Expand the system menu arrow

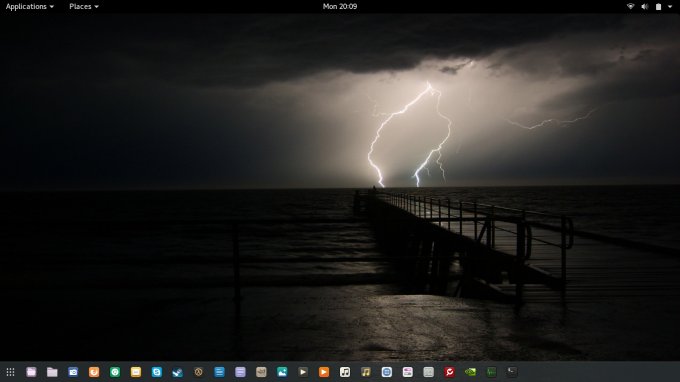tap(670, 7)
